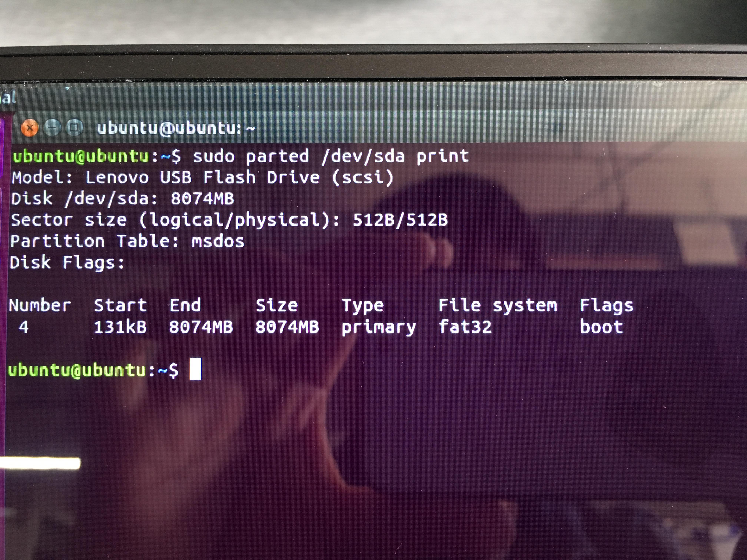This screenshot has width=747, height=560.
Task: Close the terminal window with the orange button
Action: (30, 128)
